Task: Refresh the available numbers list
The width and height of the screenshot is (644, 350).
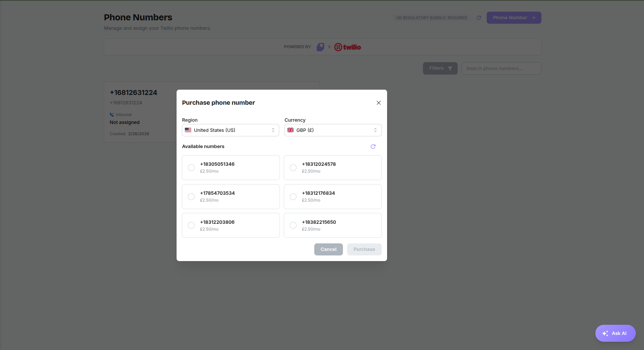Action: (x=373, y=147)
